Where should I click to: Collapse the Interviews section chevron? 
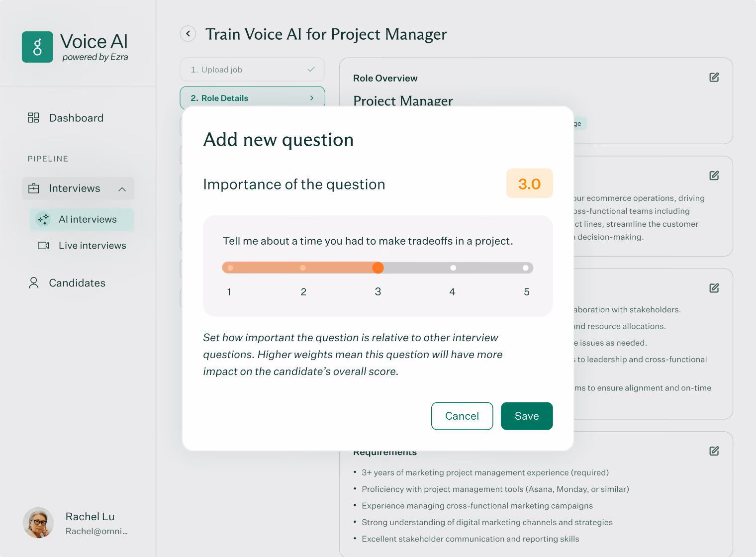pos(122,189)
